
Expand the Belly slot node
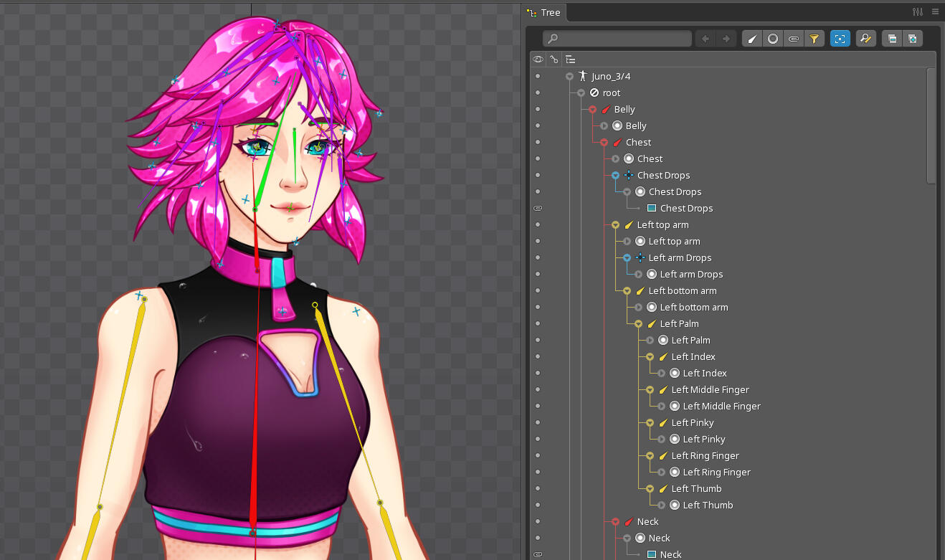point(604,126)
